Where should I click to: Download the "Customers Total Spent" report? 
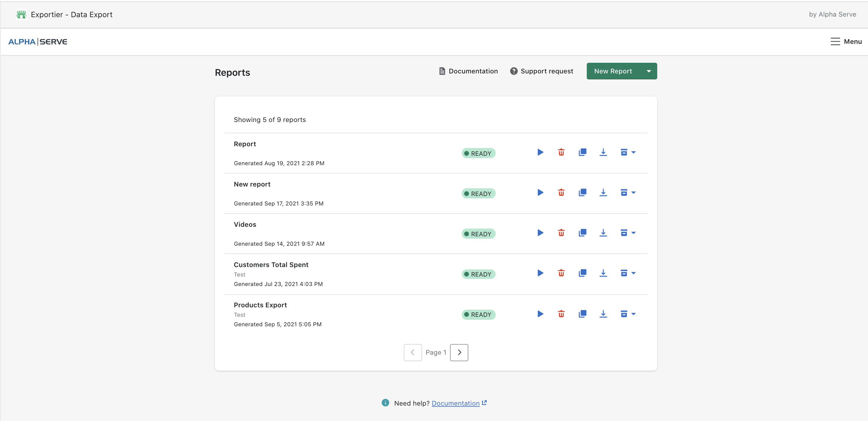click(x=603, y=273)
